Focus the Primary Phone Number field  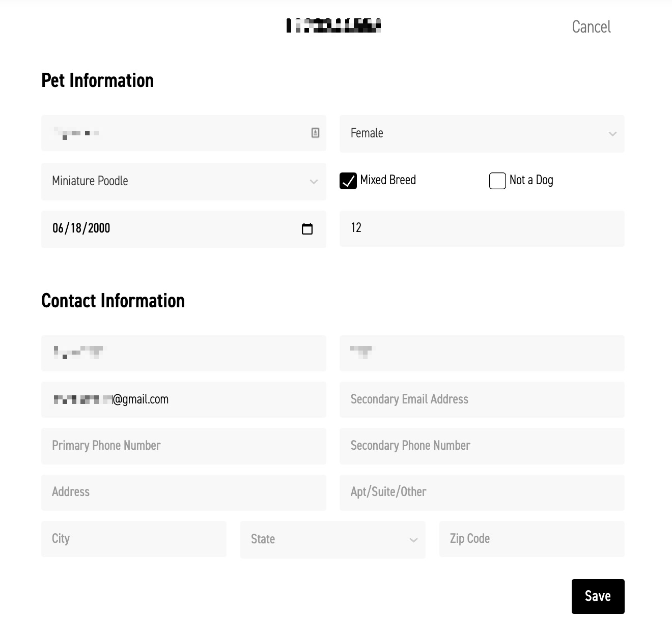coord(184,446)
